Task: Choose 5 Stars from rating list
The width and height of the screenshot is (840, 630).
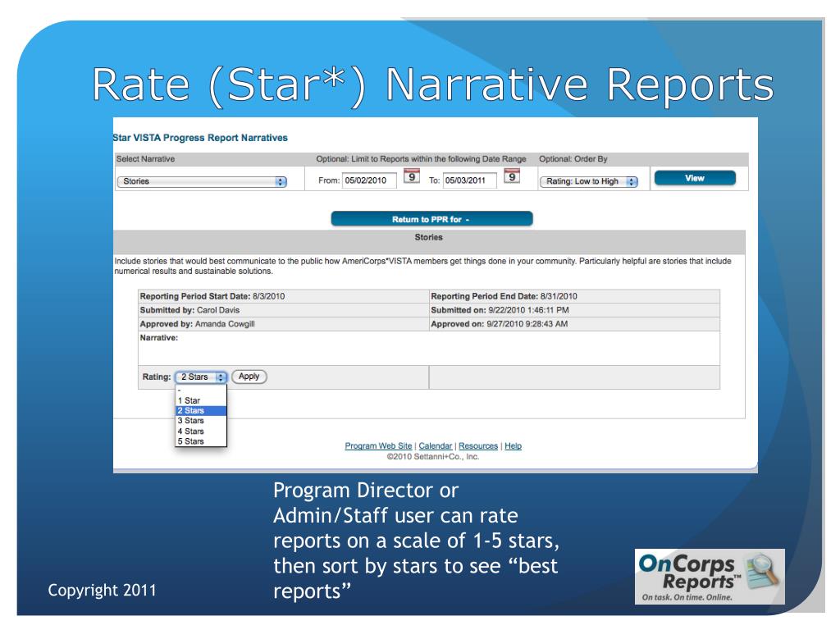Action: coord(201,441)
